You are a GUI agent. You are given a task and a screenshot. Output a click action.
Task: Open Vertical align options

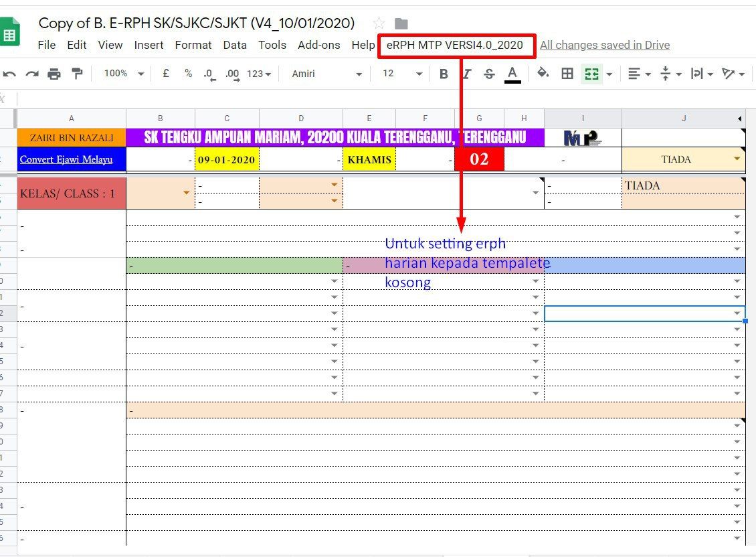click(x=670, y=74)
